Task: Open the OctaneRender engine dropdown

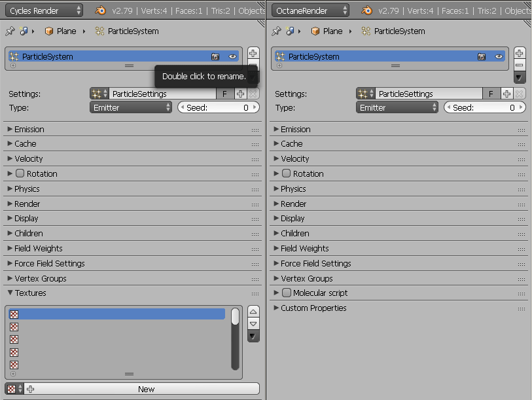Action: tap(310, 10)
